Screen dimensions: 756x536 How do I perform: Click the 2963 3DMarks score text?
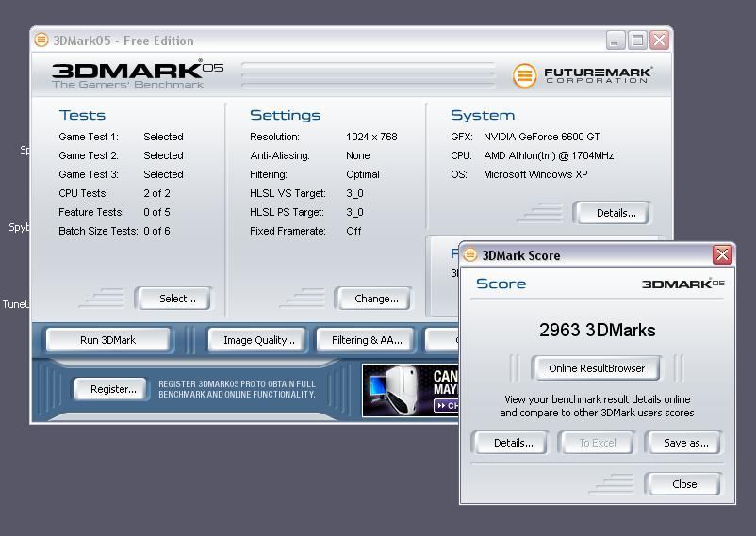point(598,331)
